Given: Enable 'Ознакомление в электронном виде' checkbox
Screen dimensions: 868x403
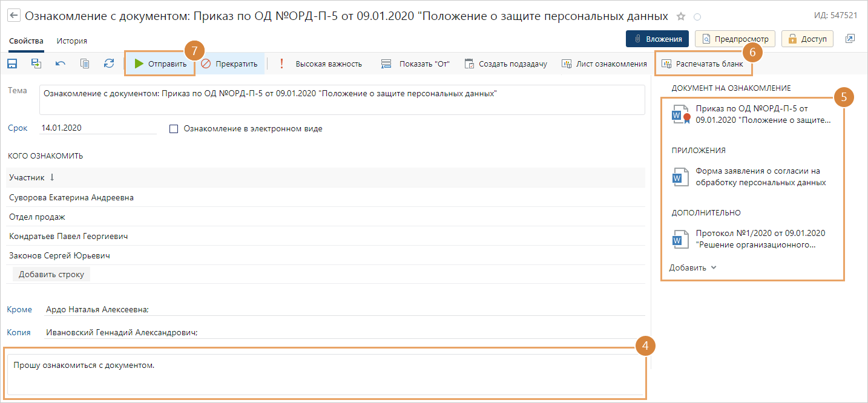Looking at the screenshot, I should point(174,129).
